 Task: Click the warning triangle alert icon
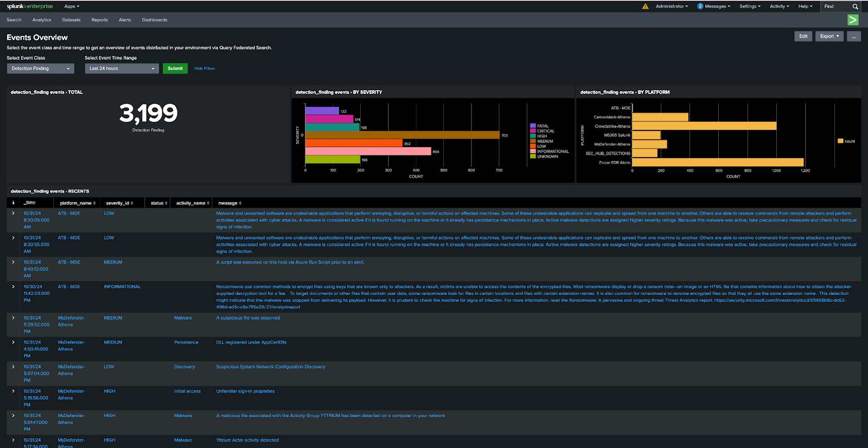(x=645, y=7)
